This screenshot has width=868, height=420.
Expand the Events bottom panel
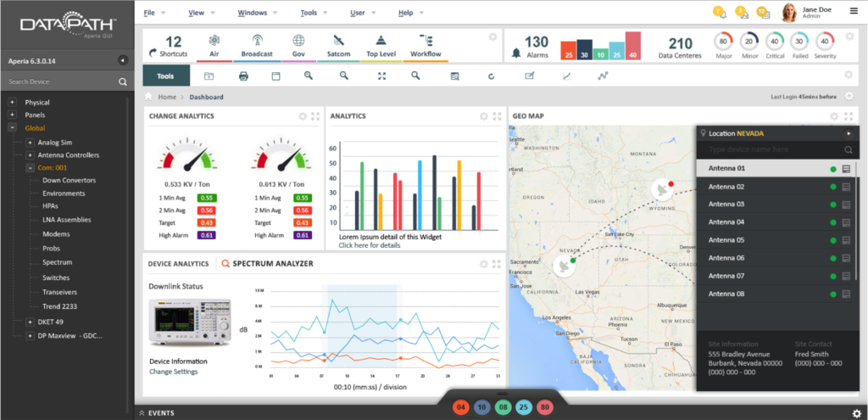pos(142,412)
